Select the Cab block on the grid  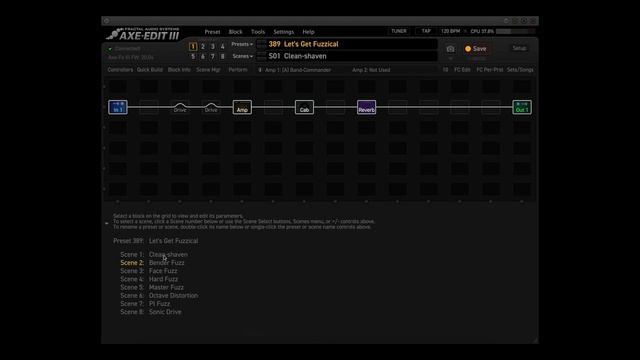pos(304,107)
